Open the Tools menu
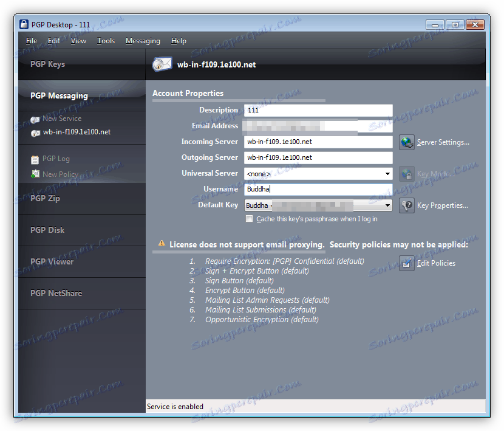The image size is (504, 431). click(106, 41)
